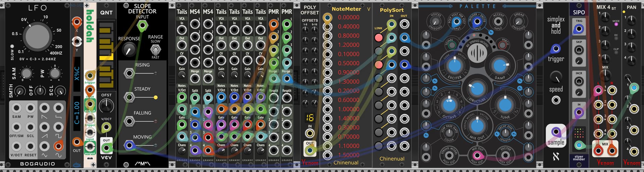Turn the first Poly Offset 1-8 knob
Viewport: 644px width, 172px height.
[x=305, y=30]
